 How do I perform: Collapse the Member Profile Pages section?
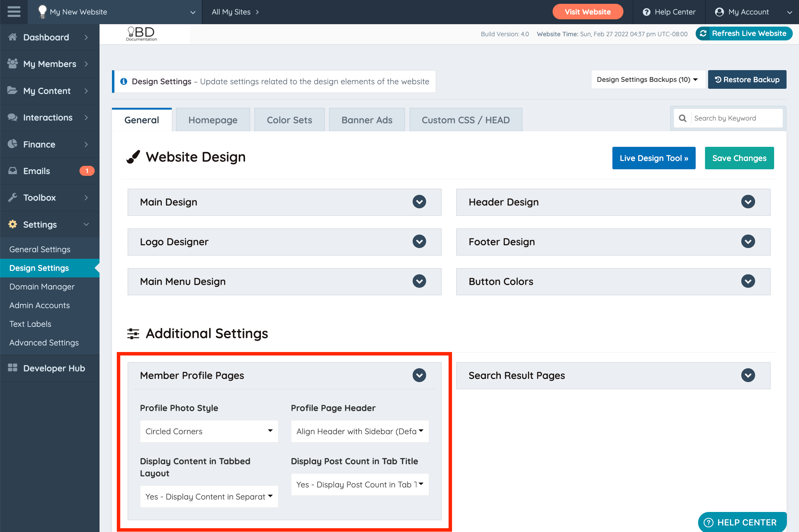click(419, 375)
